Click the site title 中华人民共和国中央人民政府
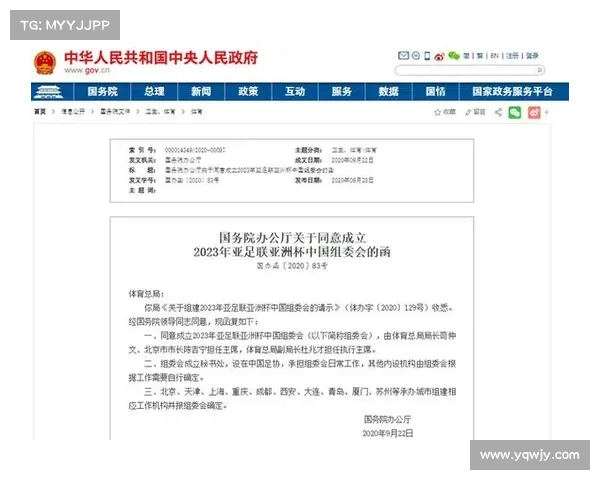Image resolution: width=600 pixels, height=480 pixels. point(161,58)
